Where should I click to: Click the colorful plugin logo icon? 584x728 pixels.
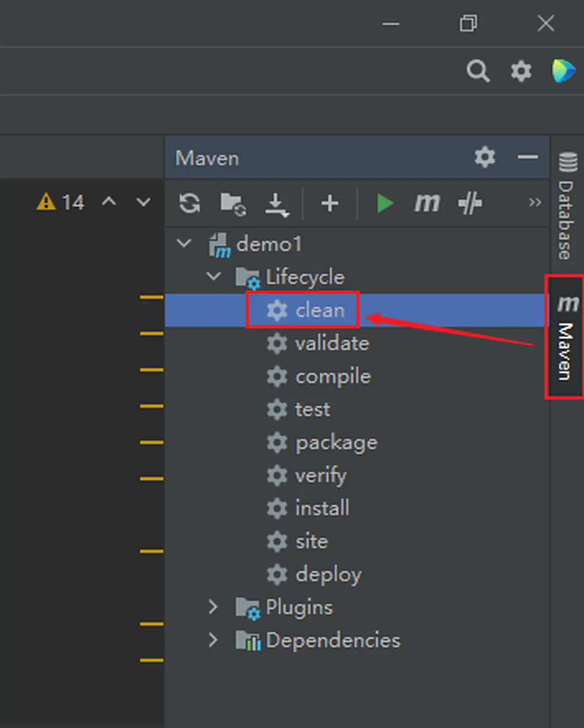pyautogui.click(x=563, y=71)
